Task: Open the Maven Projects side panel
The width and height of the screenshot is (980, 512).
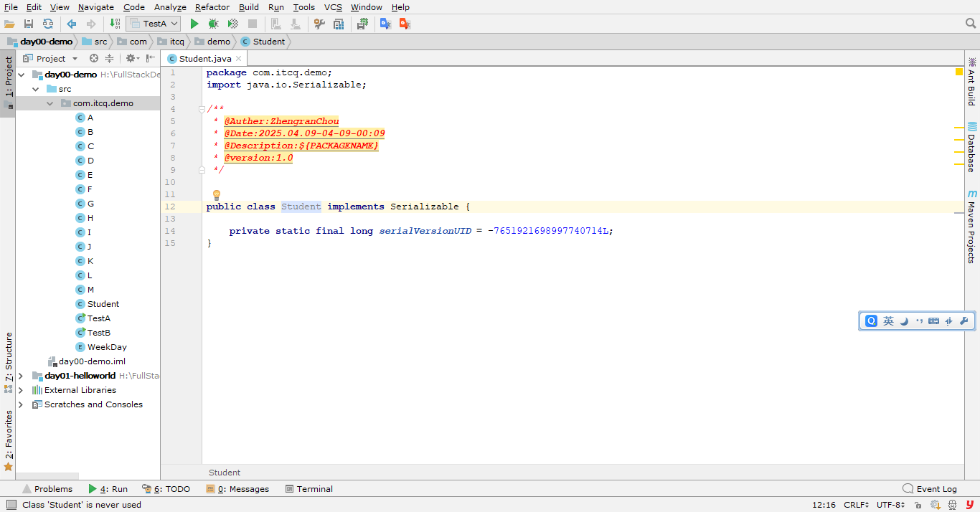Action: point(972,227)
